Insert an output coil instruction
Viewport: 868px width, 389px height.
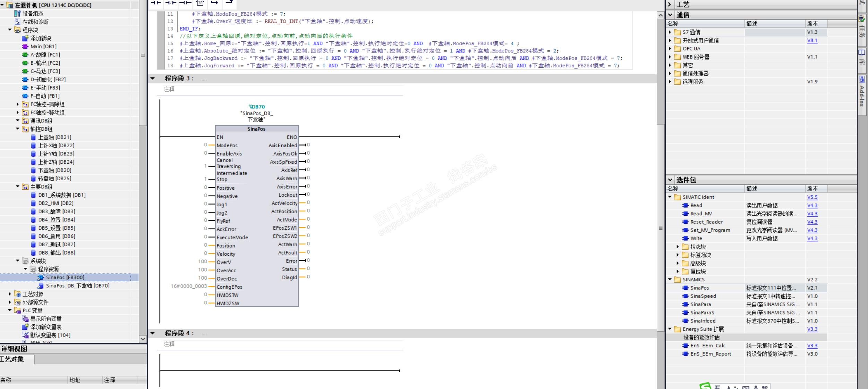(x=185, y=2)
